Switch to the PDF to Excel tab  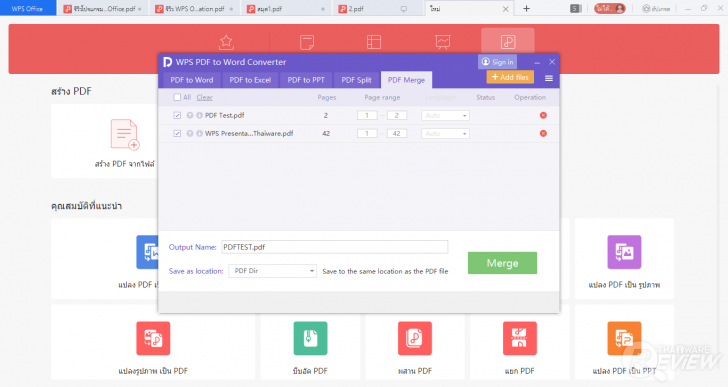(250, 80)
